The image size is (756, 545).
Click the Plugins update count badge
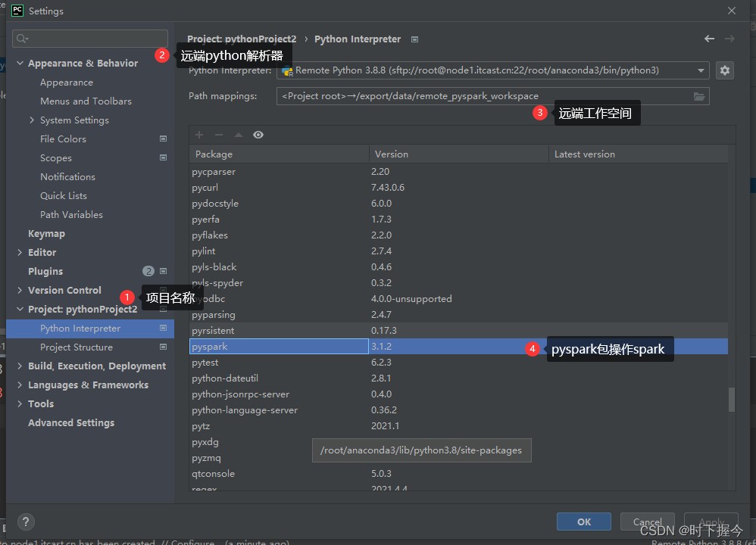(148, 271)
